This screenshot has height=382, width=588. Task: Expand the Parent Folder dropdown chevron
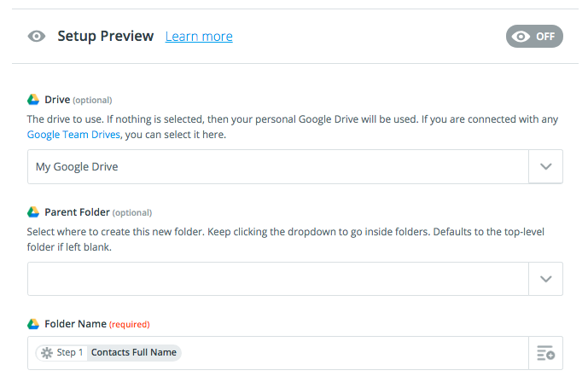click(545, 279)
